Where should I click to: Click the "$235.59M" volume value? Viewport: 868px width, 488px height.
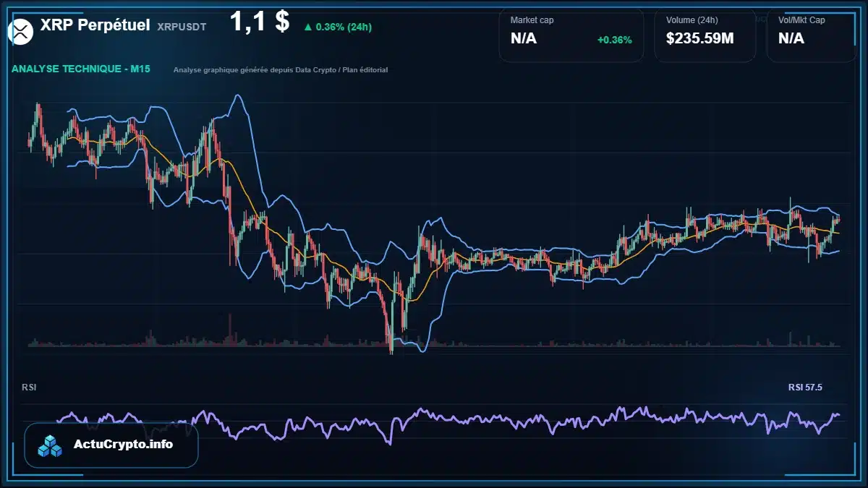tap(699, 38)
